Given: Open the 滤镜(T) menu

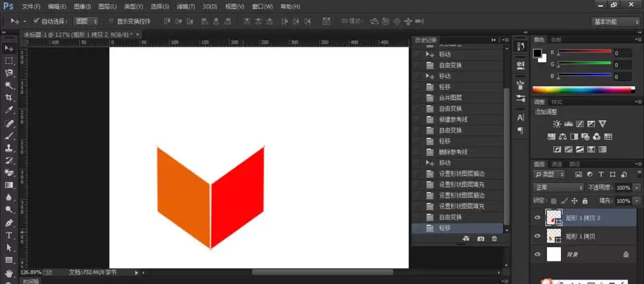Looking at the screenshot, I should (185, 6).
